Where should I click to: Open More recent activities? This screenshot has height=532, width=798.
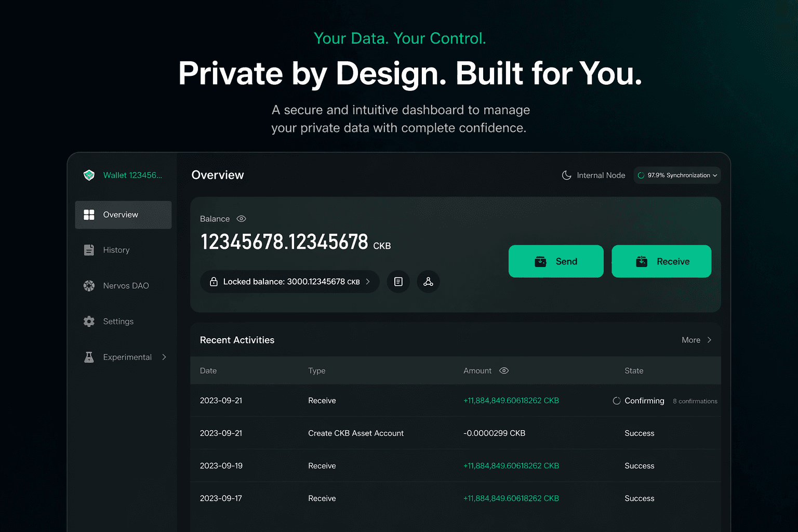pyautogui.click(x=696, y=340)
